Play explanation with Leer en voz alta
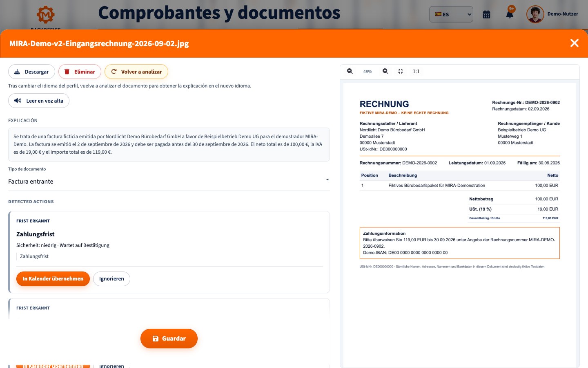This screenshot has width=588, height=368. 39,101
